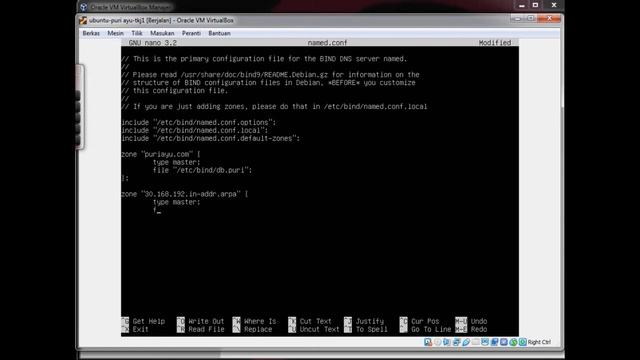
Task: Minimize the VirtualBox Manager window behind
Action: pos(522,5)
